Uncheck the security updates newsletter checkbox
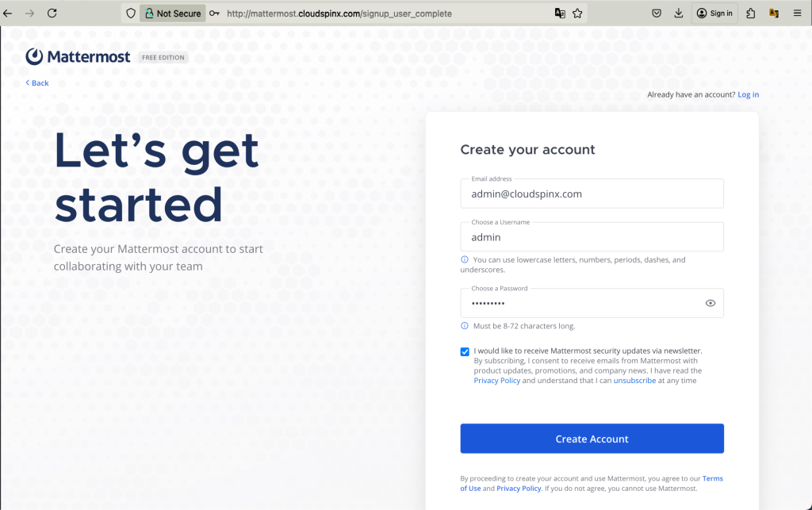Image resolution: width=812 pixels, height=510 pixels. coord(464,351)
